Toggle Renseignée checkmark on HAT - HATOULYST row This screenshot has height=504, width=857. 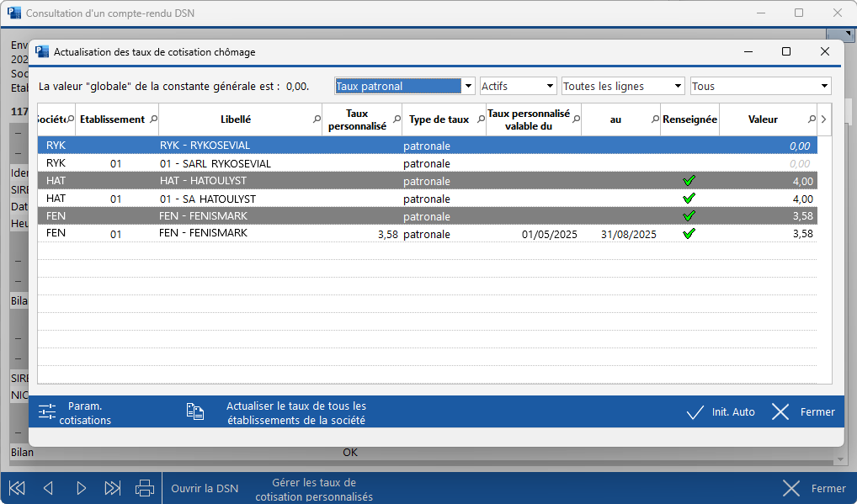(689, 181)
